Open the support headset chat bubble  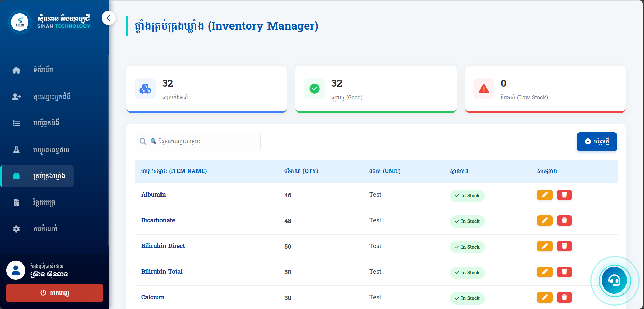coord(614,281)
